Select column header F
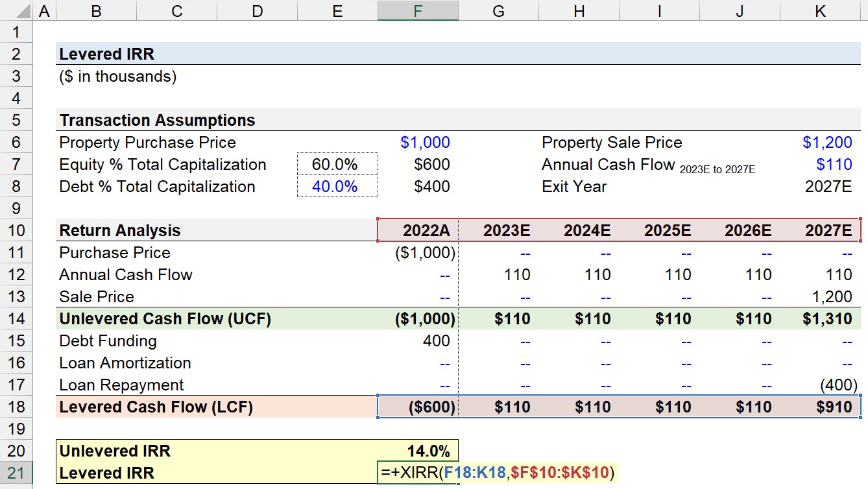Screen dimensions: 868x489 click(418, 10)
